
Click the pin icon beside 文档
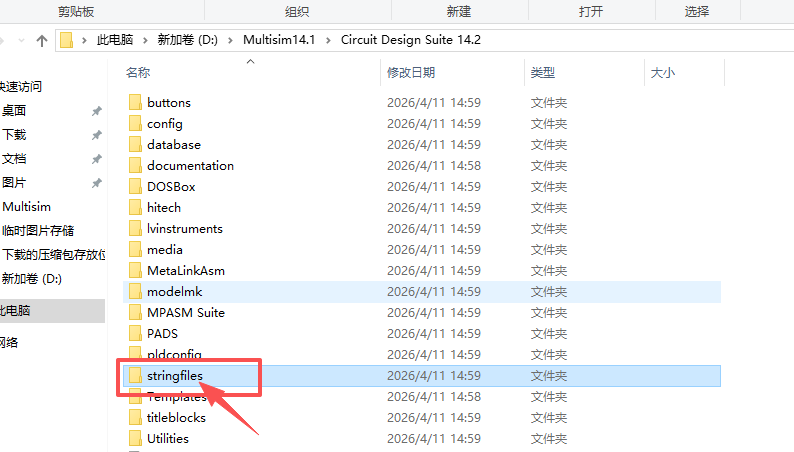(x=97, y=159)
